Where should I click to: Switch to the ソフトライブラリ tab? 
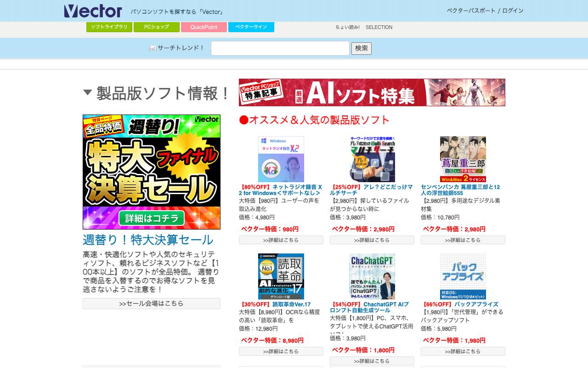(x=108, y=27)
